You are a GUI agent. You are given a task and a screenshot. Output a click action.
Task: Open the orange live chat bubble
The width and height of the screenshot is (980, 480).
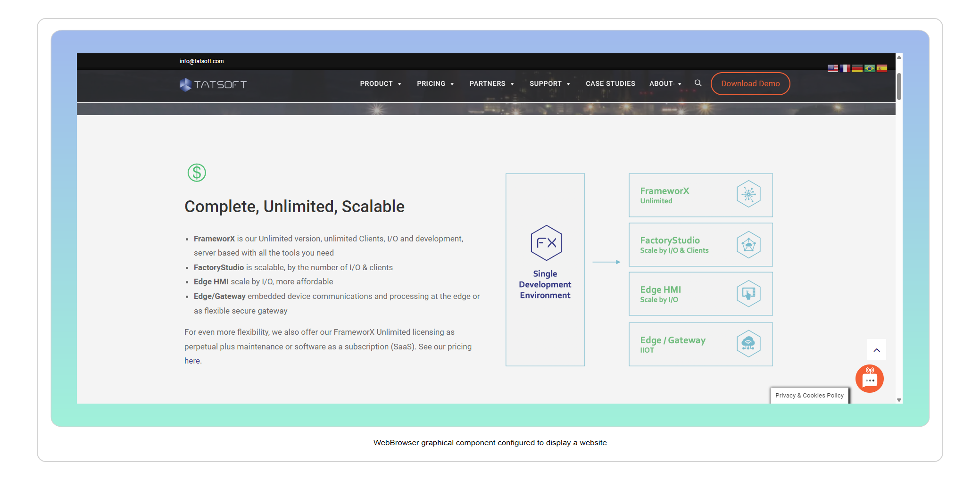(869, 379)
